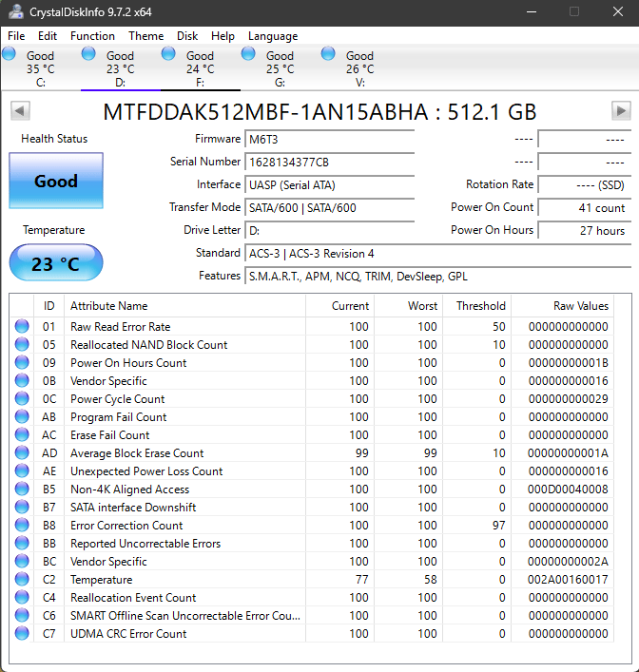Click status icon for Erase Fail Count

(x=22, y=434)
